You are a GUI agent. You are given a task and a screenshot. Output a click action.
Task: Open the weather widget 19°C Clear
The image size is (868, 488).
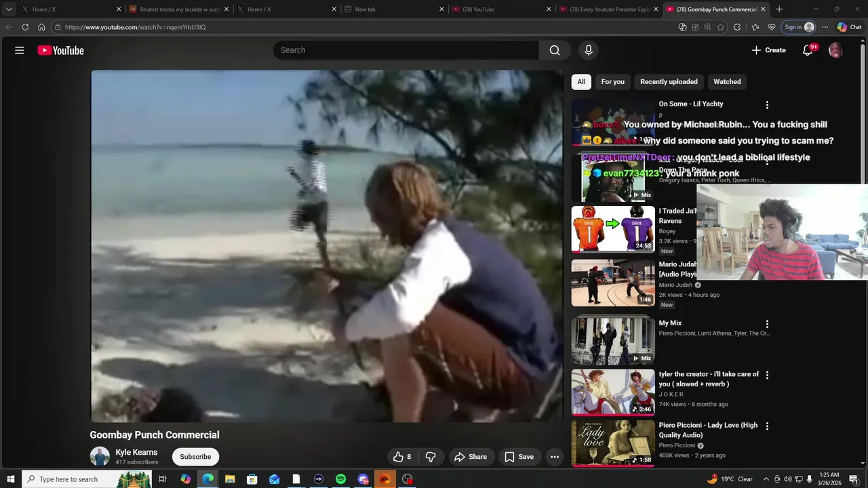click(730, 479)
